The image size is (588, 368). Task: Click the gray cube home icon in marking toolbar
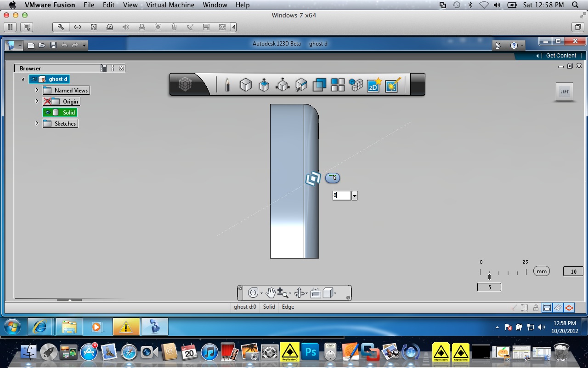coord(185,84)
